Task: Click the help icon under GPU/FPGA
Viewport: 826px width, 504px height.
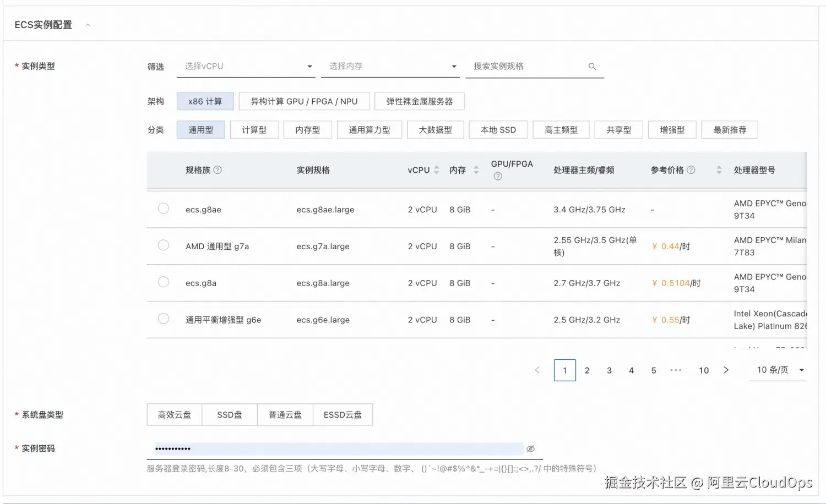Action: [498, 176]
